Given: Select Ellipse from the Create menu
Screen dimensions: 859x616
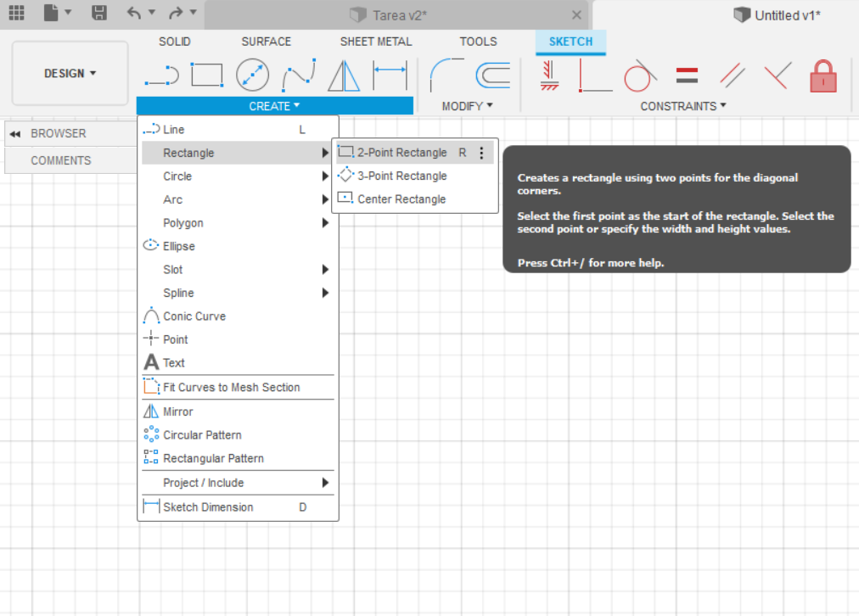Looking at the screenshot, I should pyautogui.click(x=238, y=246).
